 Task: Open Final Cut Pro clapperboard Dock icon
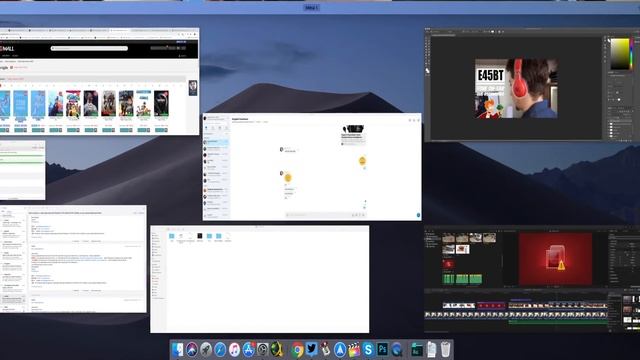coord(354,350)
